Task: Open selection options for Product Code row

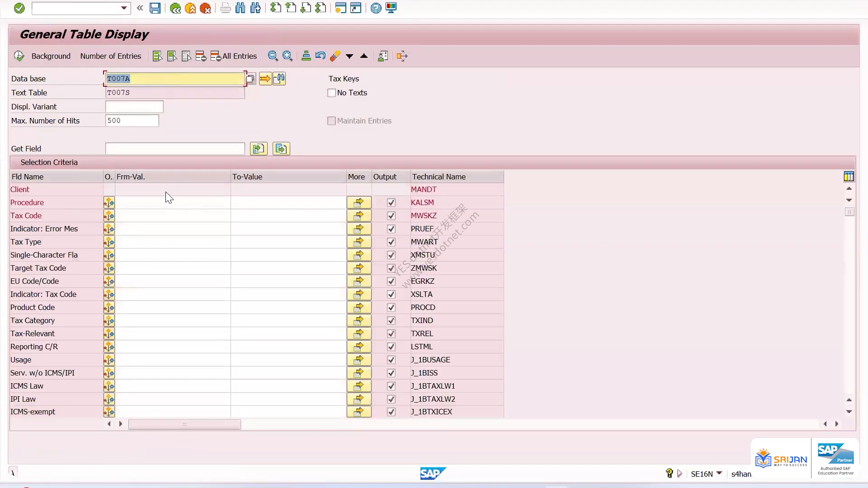Action: click(109, 307)
